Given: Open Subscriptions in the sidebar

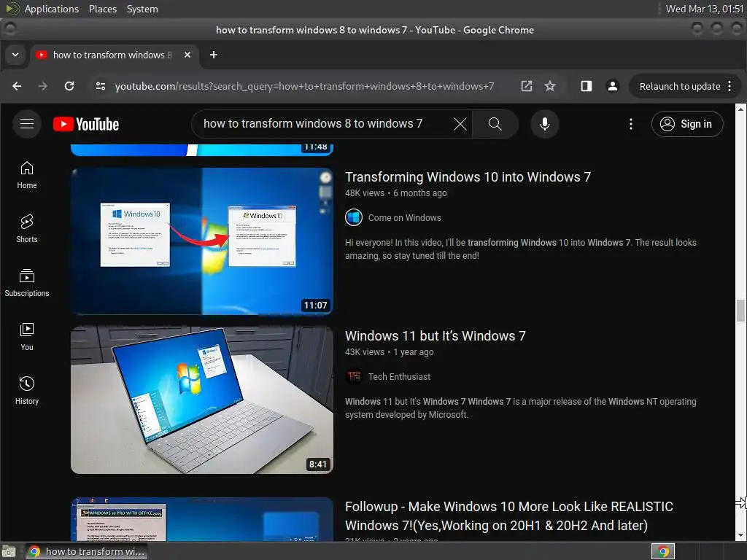Looking at the screenshot, I should (x=27, y=283).
